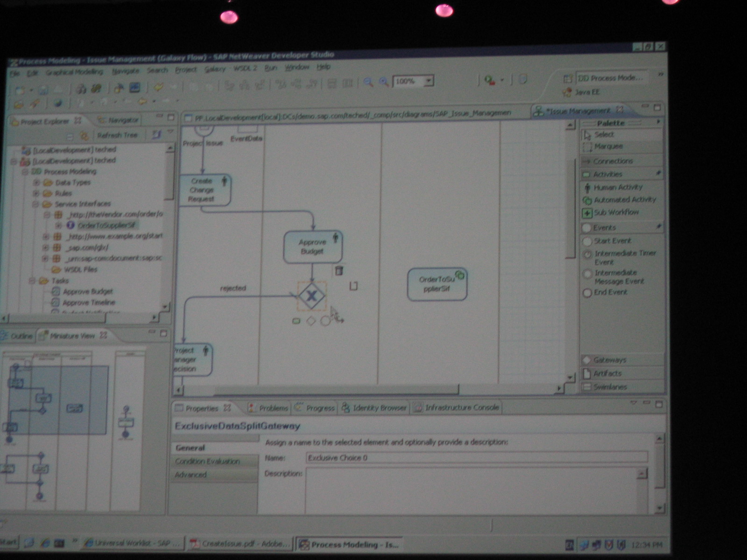This screenshot has width=747, height=560.
Task: Select the Approve Timeline task in tree
Action: coord(84,303)
